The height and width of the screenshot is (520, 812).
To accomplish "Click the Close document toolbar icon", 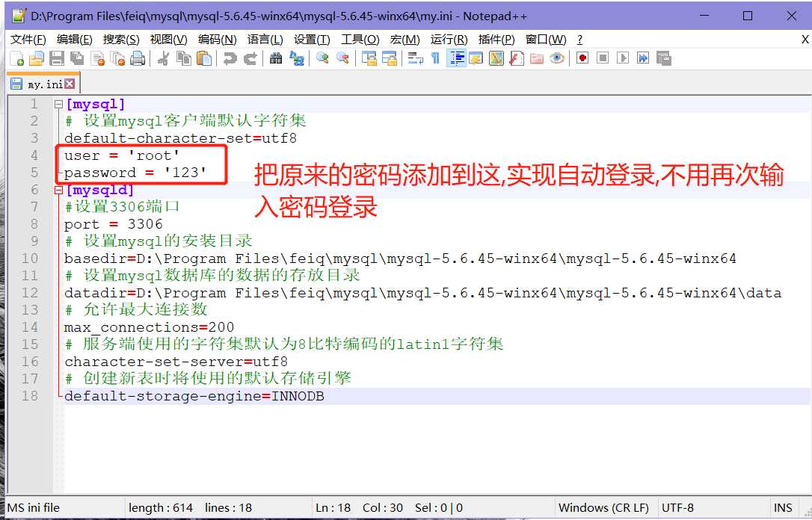I will click(x=97, y=58).
